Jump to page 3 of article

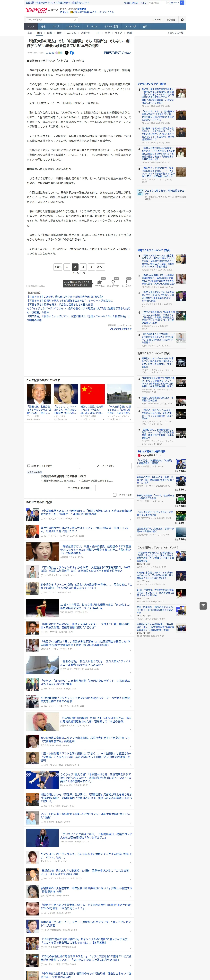tap(83, 267)
